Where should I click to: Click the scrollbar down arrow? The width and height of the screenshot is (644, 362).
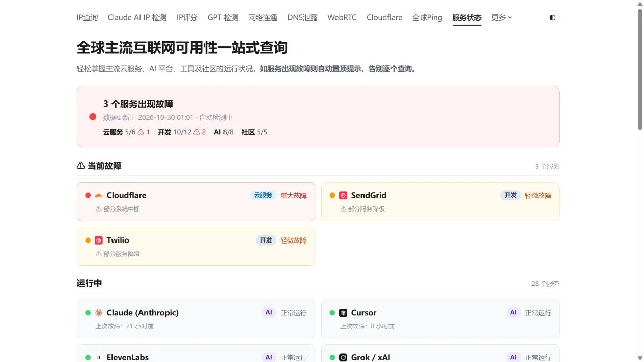(640, 358)
